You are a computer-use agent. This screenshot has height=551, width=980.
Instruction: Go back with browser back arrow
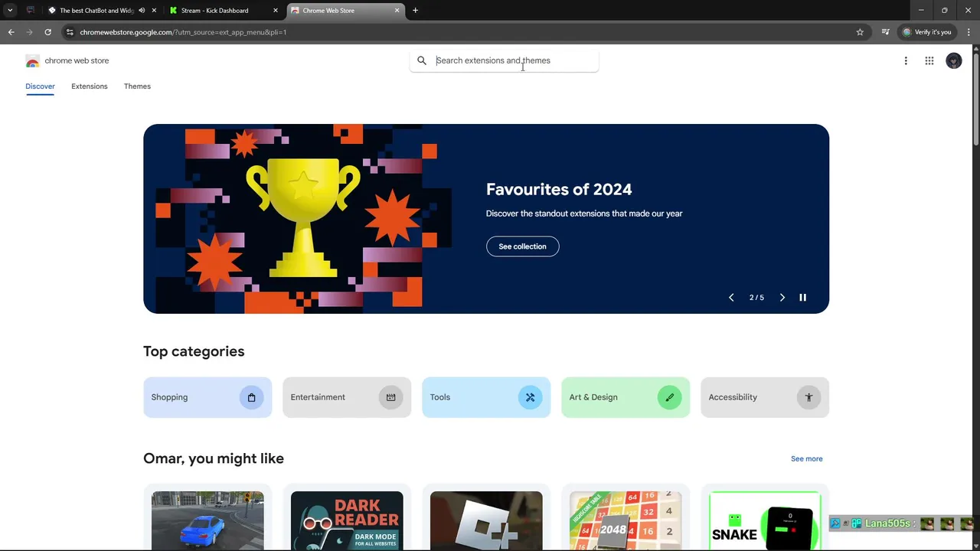(x=11, y=32)
